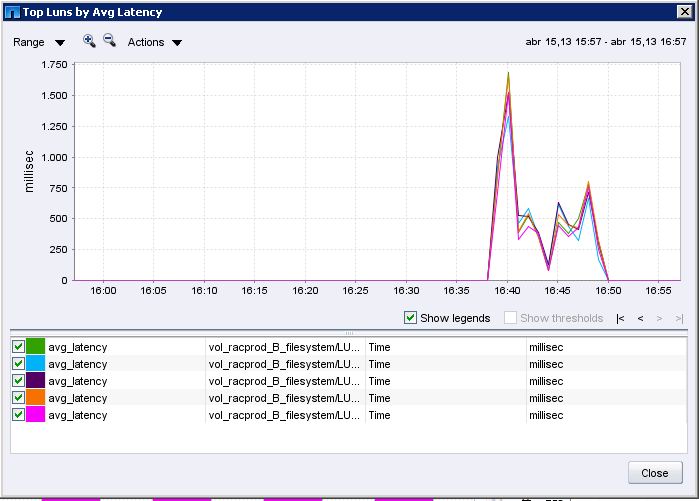This screenshot has width=699, height=501.
Task: Jump to first page navigation arrow
Action: click(621, 318)
